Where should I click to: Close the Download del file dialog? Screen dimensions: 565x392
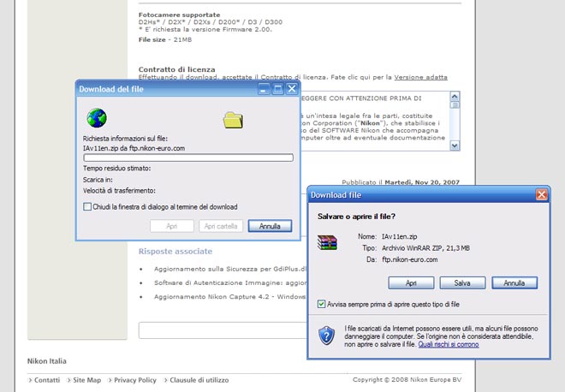coord(292,89)
